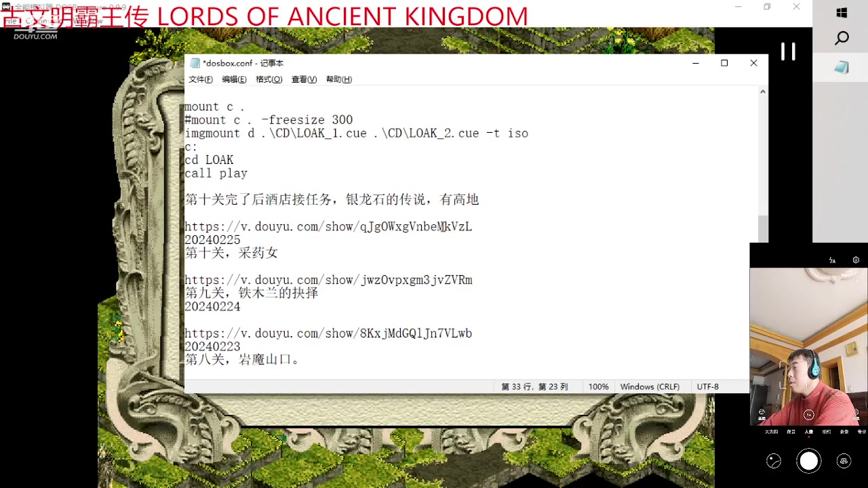The width and height of the screenshot is (868, 488).
Task: Click the 100% zoom status bar entry
Action: pos(598,387)
